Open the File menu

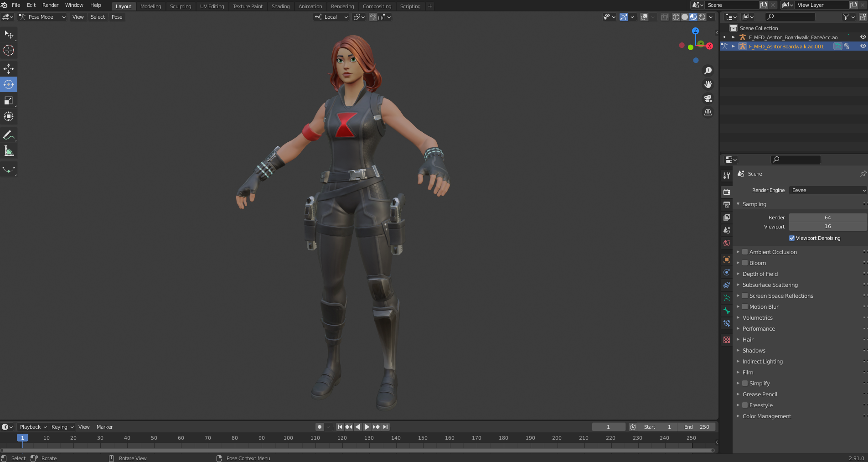click(x=16, y=5)
